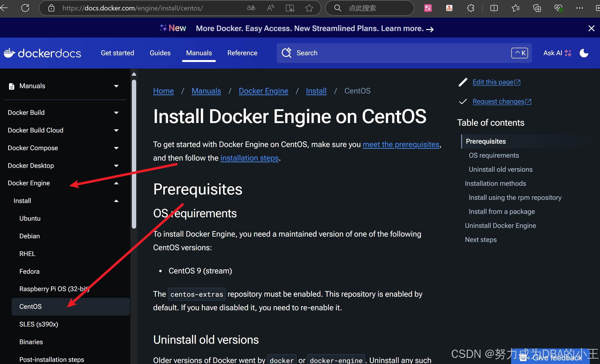Collapse the Docker Engine sidebar section
Screen dimensions: 600x364
point(116,183)
